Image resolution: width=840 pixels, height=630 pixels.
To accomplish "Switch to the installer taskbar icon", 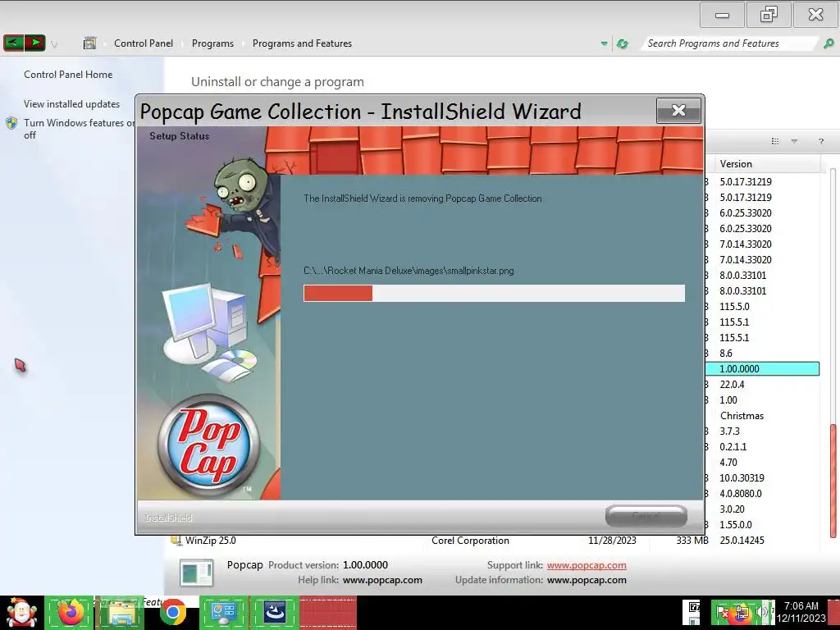I will (275, 612).
